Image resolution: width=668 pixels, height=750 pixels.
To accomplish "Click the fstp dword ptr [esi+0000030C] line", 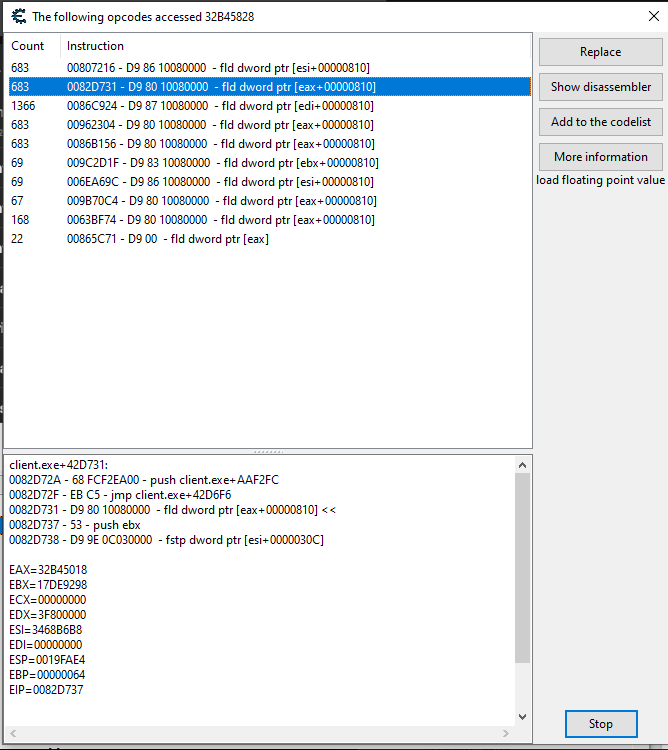I will pyautogui.click(x=166, y=540).
